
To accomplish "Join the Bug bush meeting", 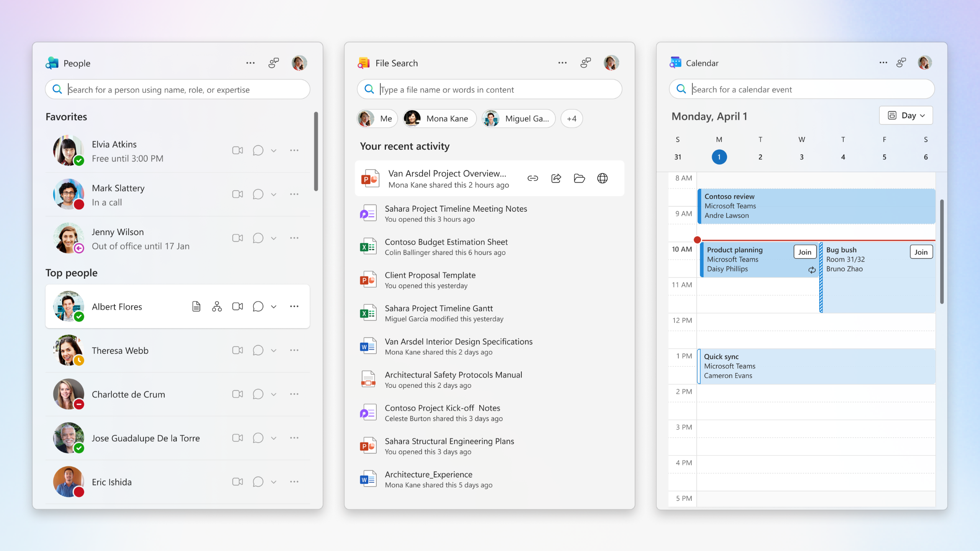I will (921, 252).
